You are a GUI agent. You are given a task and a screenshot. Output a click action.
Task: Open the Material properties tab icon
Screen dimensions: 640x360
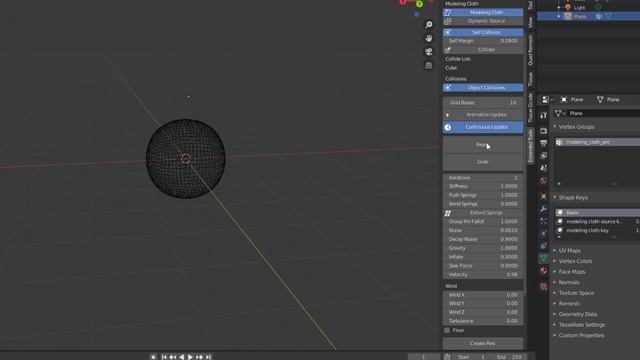[x=543, y=271]
